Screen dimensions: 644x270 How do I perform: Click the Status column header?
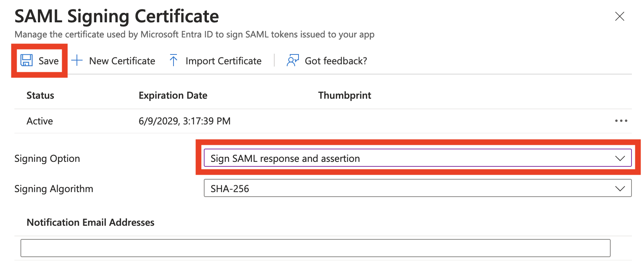tap(40, 95)
